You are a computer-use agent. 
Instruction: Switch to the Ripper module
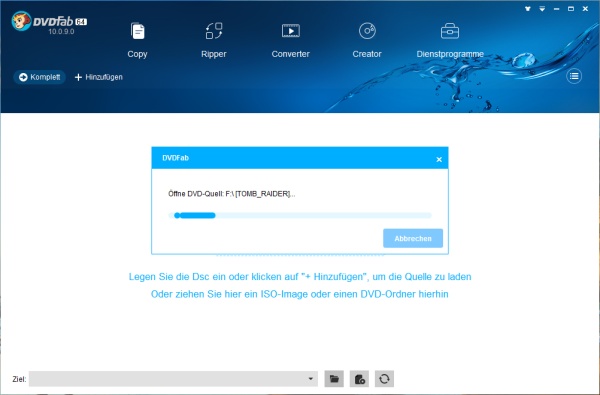(214, 40)
